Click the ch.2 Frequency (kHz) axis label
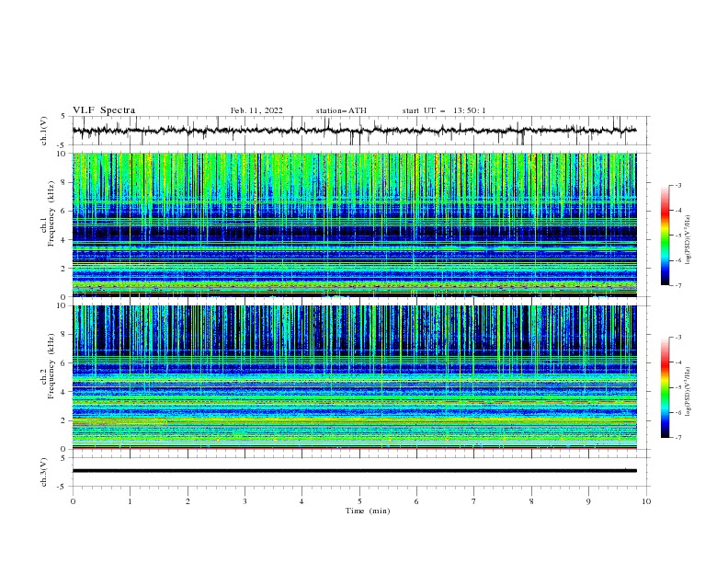728x563 pixels. point(48,366)
